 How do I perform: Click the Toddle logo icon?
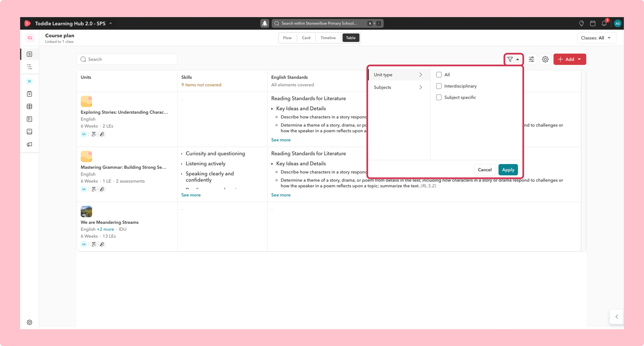point(27,23)
